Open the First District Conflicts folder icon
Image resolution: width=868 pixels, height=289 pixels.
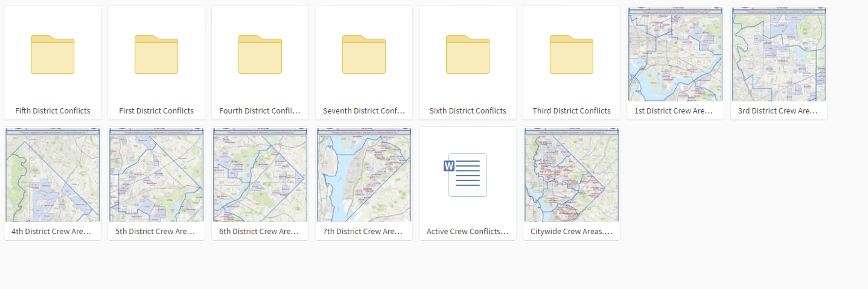tap(156, 55)
